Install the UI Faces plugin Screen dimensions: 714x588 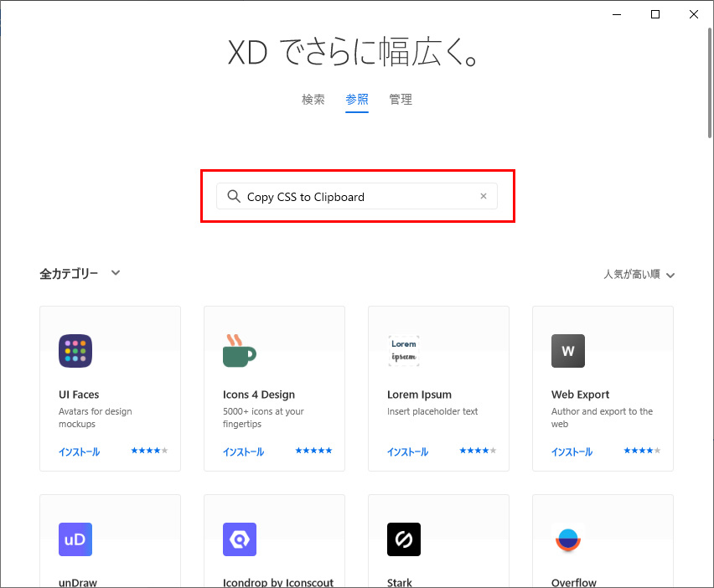click(80, 451)
